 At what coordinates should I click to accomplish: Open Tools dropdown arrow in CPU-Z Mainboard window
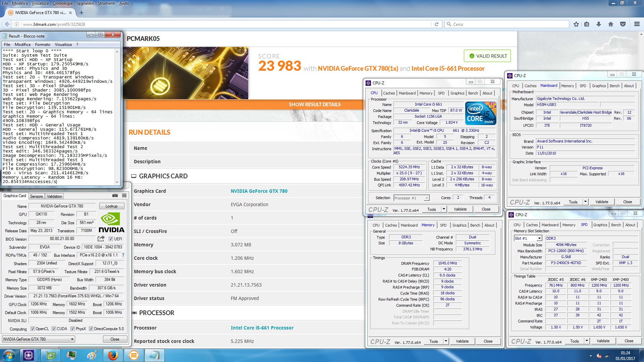(585, 202)
